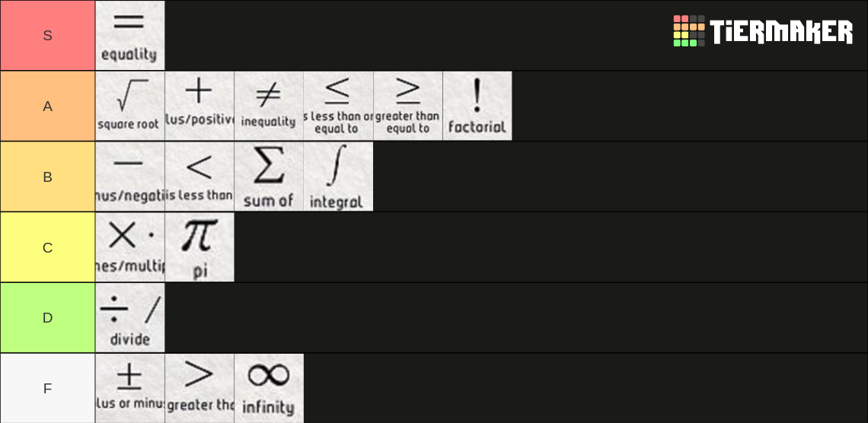This screenshot has width=868, height=423.
Task: Click the factorial exclamation tile
Action: (477, 107)
